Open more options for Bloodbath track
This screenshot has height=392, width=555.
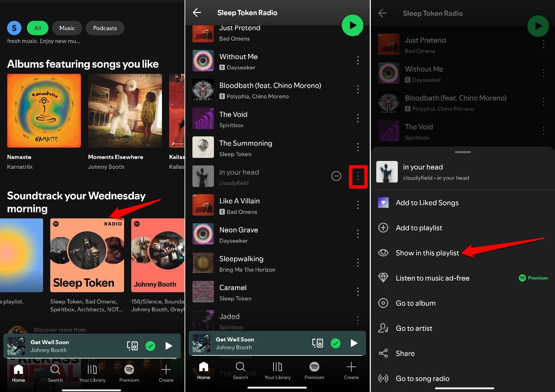coord(358,90)
